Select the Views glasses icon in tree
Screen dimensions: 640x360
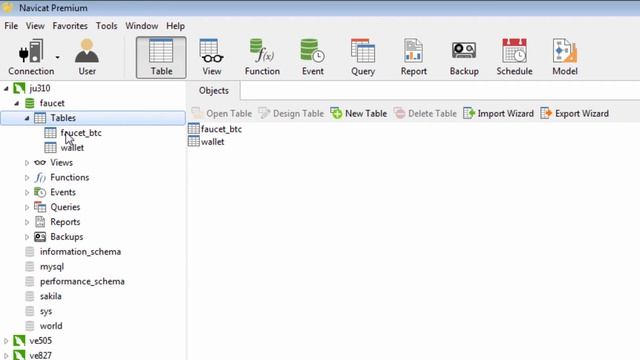click(40, 162)
